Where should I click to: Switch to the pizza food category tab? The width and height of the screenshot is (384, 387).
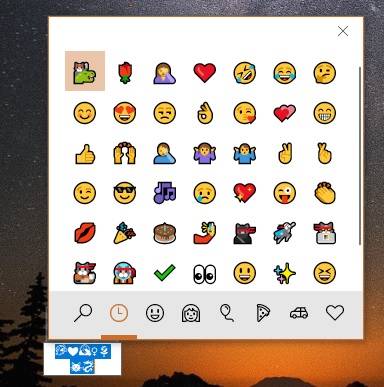(263, 313)
